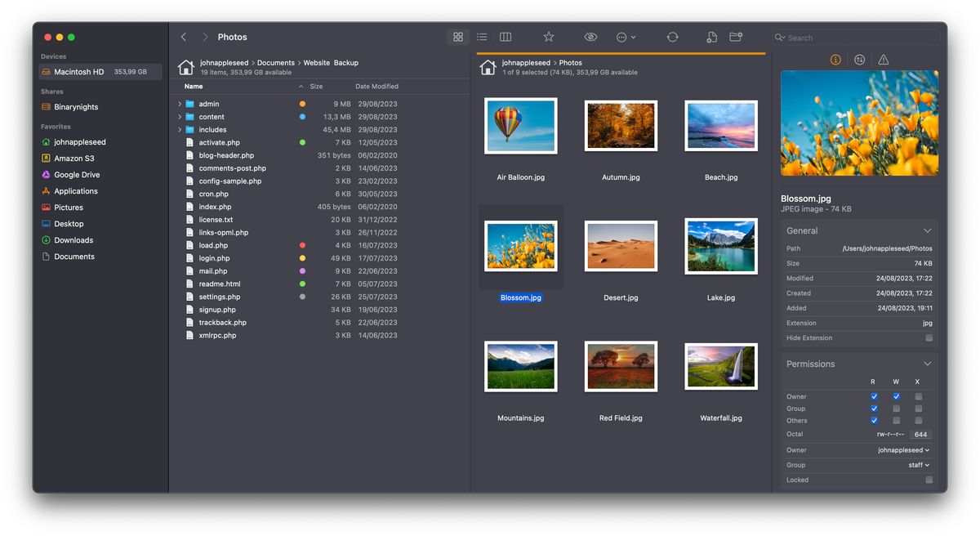
Task: Open the Owner dropdown showing johnappleseed
Action: coord(902,449)
